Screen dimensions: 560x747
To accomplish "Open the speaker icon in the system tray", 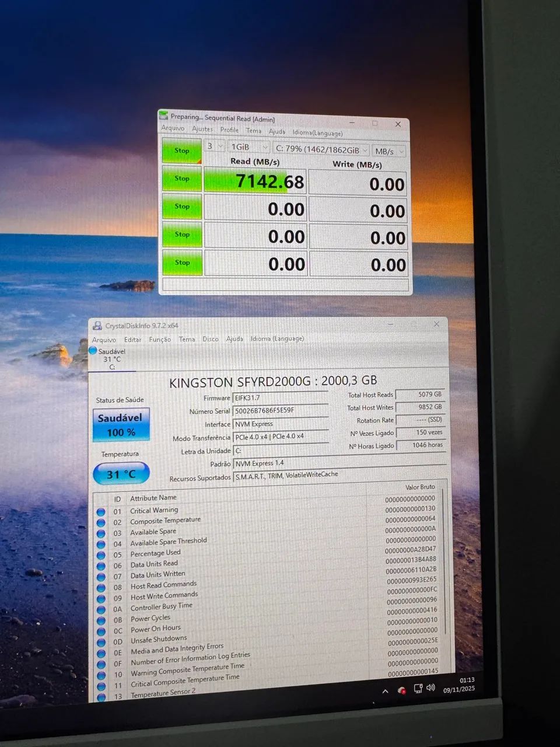I will point(430,688).
